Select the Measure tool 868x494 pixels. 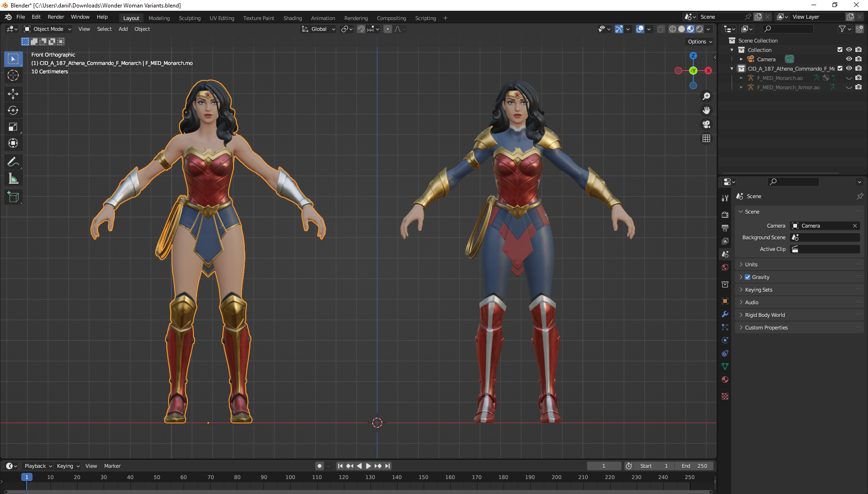point(13,179)
